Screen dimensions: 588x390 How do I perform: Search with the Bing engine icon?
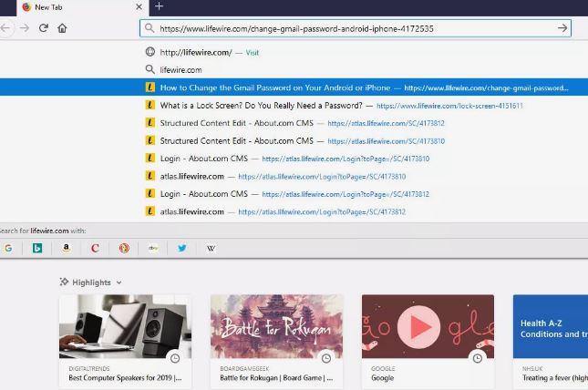37,248
